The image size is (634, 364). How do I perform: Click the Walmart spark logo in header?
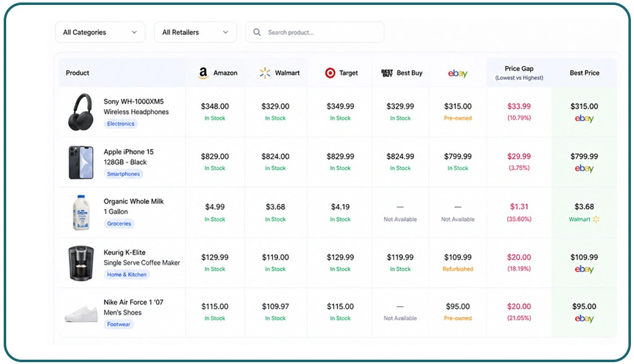click(265, 73)
